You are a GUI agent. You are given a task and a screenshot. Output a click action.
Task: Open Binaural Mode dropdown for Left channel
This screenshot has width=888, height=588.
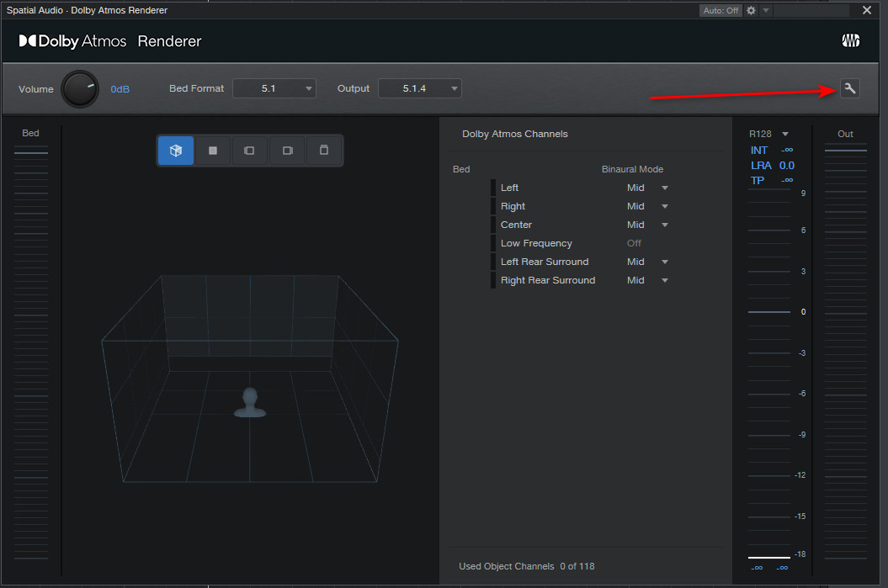click(665, 188)
